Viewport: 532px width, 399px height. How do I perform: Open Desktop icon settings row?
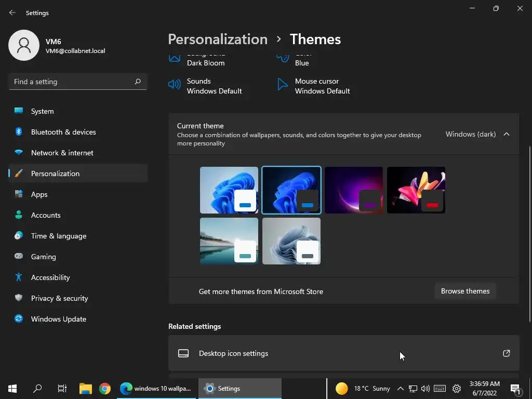344,353
